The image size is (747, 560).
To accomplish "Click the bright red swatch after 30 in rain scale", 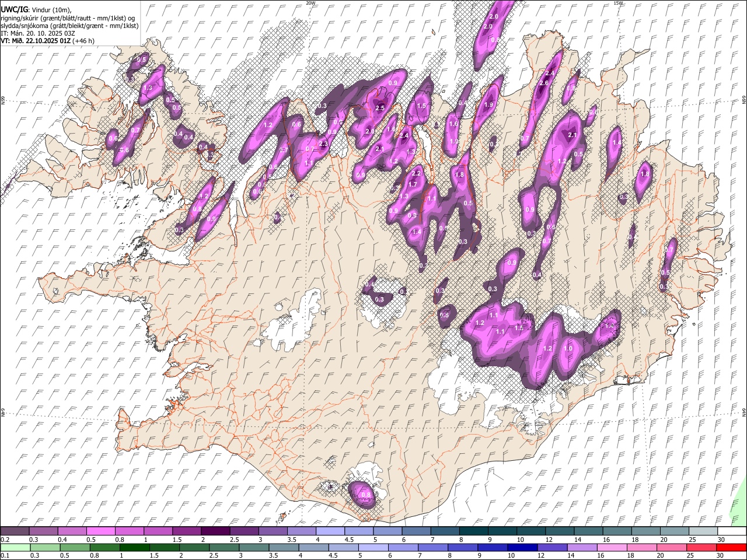I will pyautogui.click(x=731, y=547).
